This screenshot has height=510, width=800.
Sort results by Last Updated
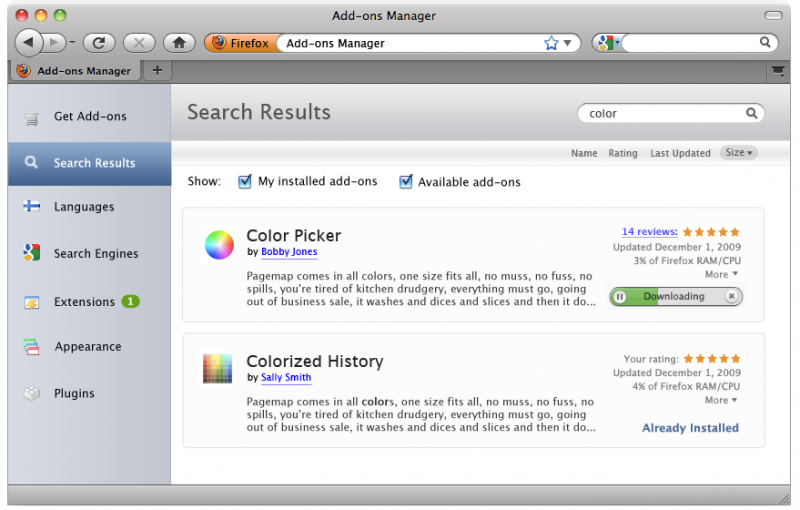[680, 153]
